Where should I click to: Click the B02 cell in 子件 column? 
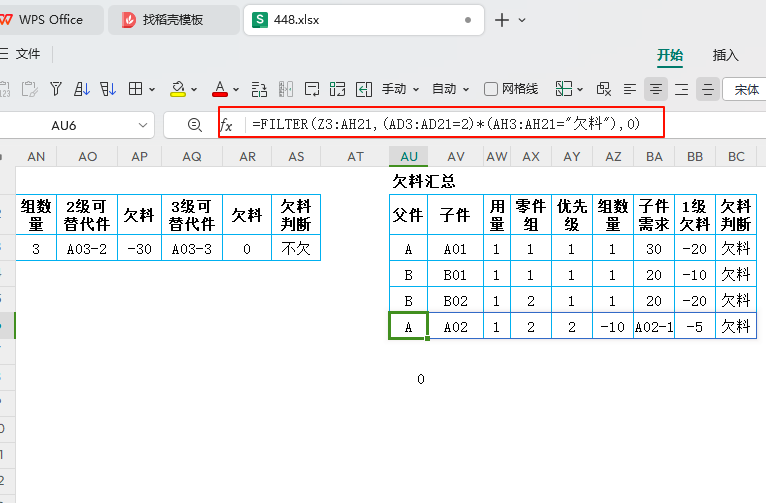pyautogui.click(x=455, y=300)
